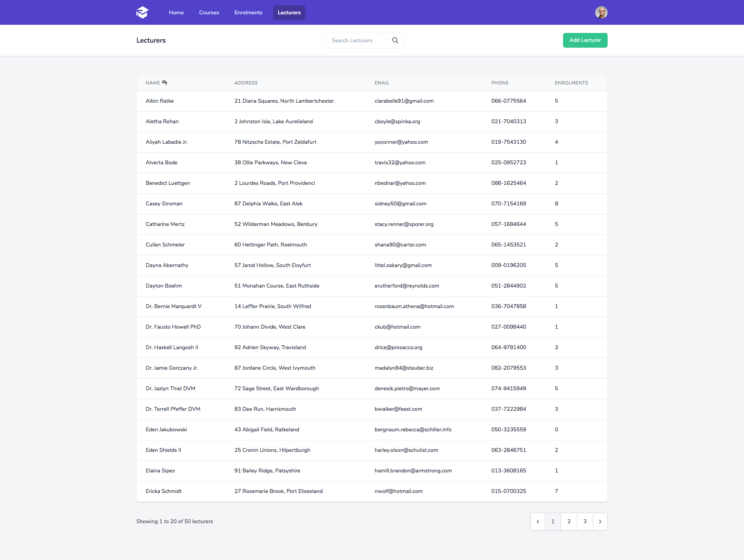
Task: Open the Home nav item
Action: tap(176, 12)
